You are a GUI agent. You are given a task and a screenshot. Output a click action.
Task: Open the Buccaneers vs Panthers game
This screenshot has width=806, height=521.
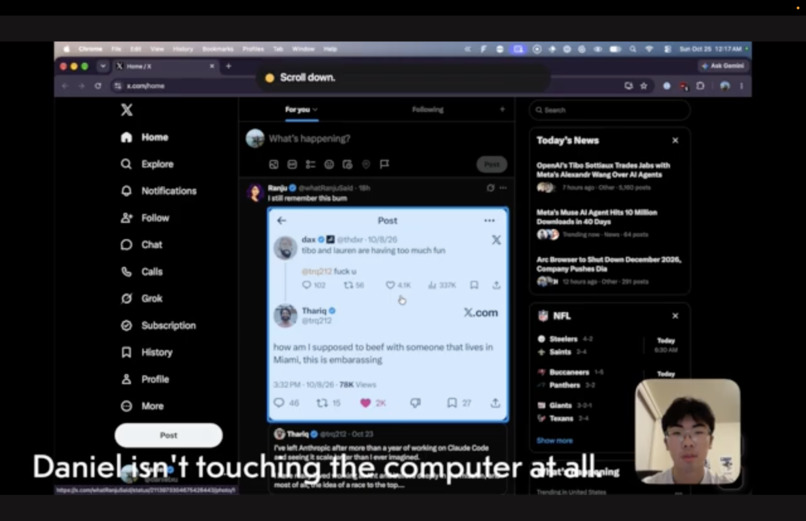609,378
